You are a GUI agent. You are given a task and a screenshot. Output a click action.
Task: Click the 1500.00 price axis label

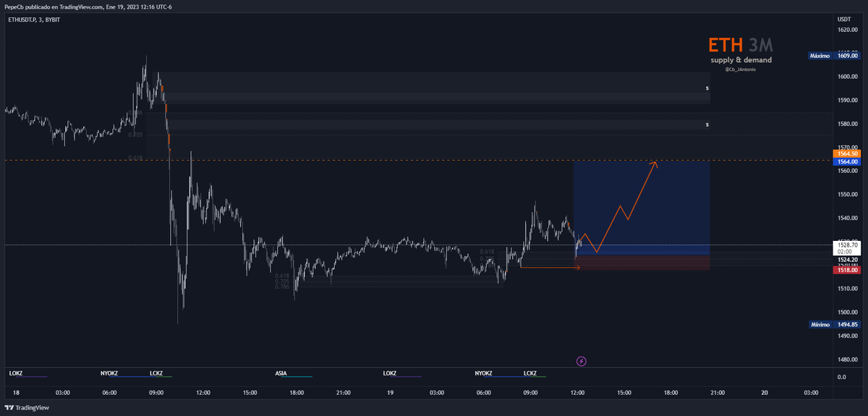(x=847, y=313)
